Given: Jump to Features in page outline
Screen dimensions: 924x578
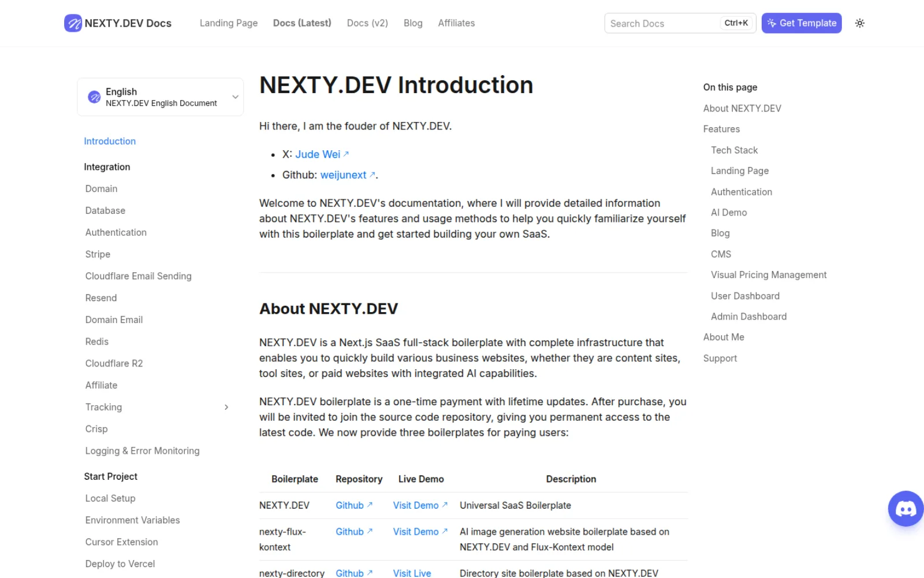Looking at the screenshot, I should 721,129.
